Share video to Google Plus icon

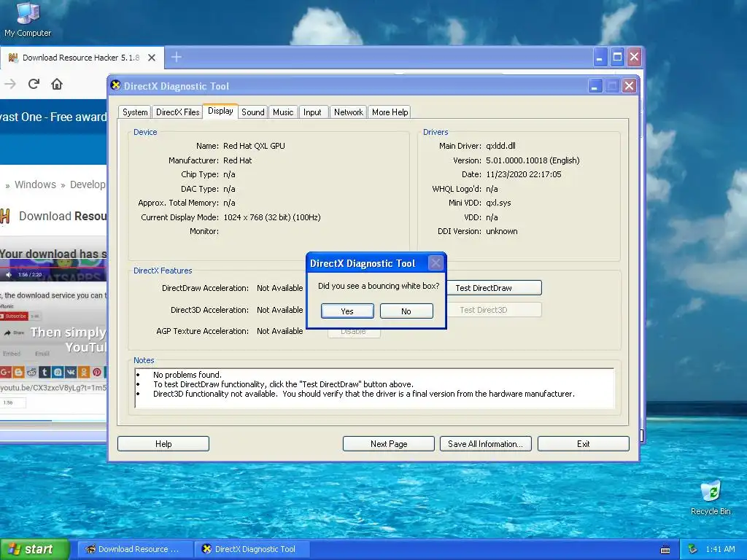[6, 372]
